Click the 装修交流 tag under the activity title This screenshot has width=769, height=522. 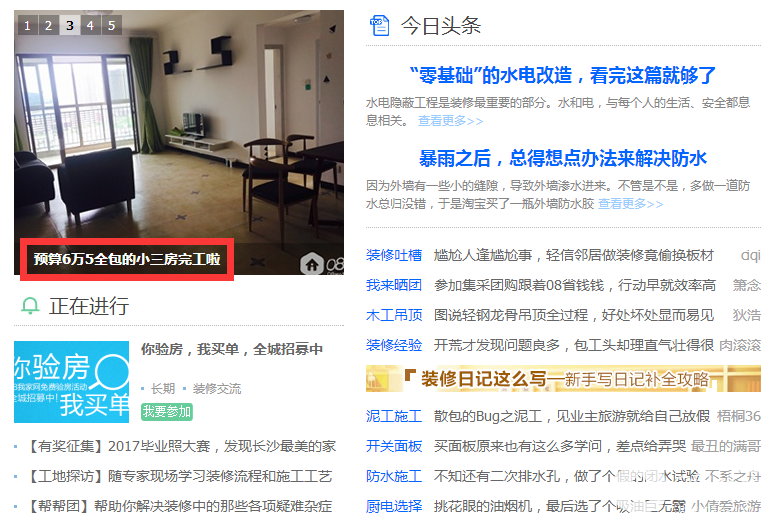[x=217, y=389]
